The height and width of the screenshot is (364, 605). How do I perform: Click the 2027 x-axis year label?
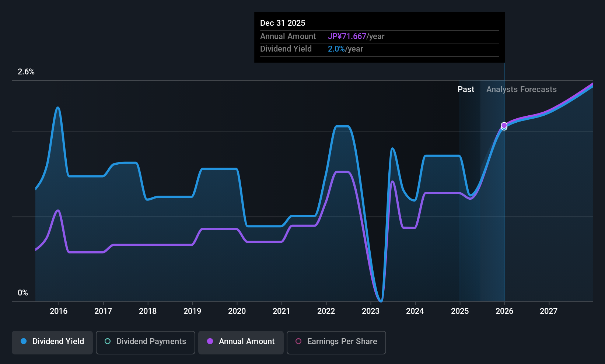[549, 311]
